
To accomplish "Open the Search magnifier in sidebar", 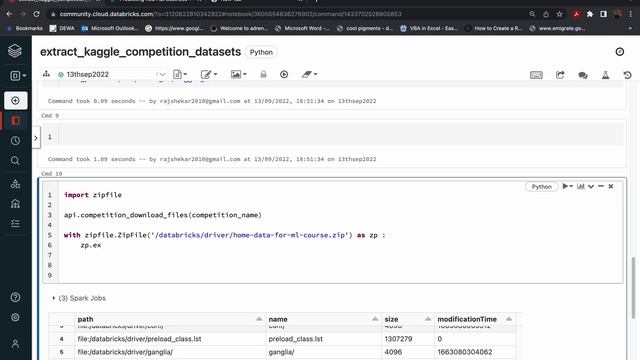I will 16,161.
